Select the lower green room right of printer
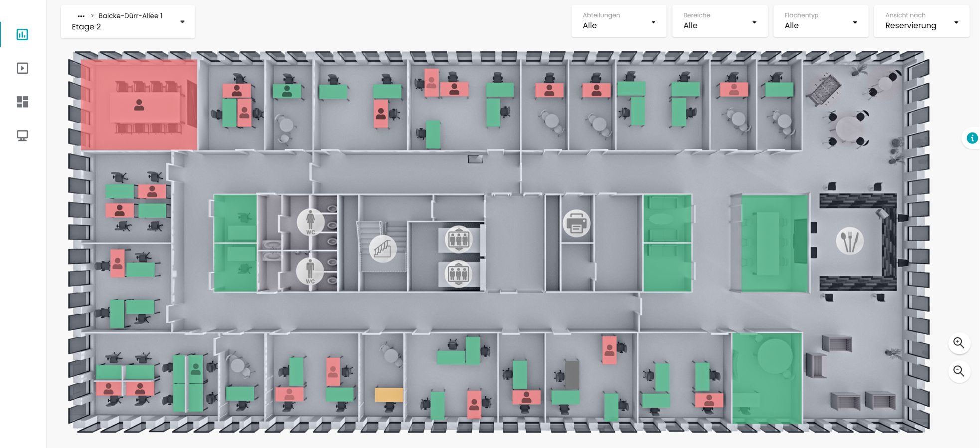The width and height of the screenshot is (980, 448). pos(667,267)
